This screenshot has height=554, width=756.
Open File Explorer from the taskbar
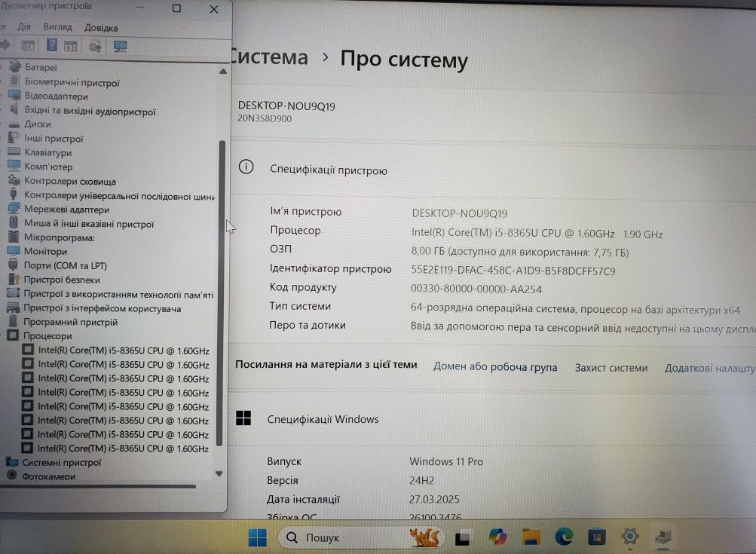(x=531, y=537)
